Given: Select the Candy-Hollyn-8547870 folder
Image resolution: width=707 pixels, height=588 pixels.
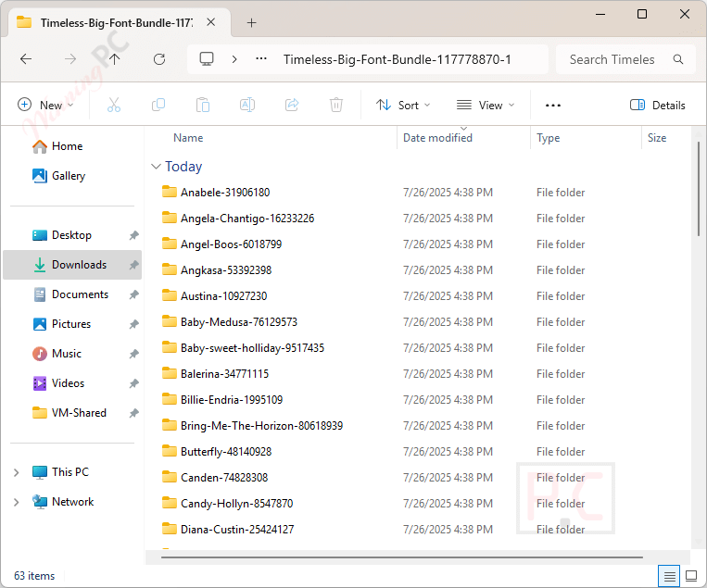Looking at the screenshot, I should [236, 504].
